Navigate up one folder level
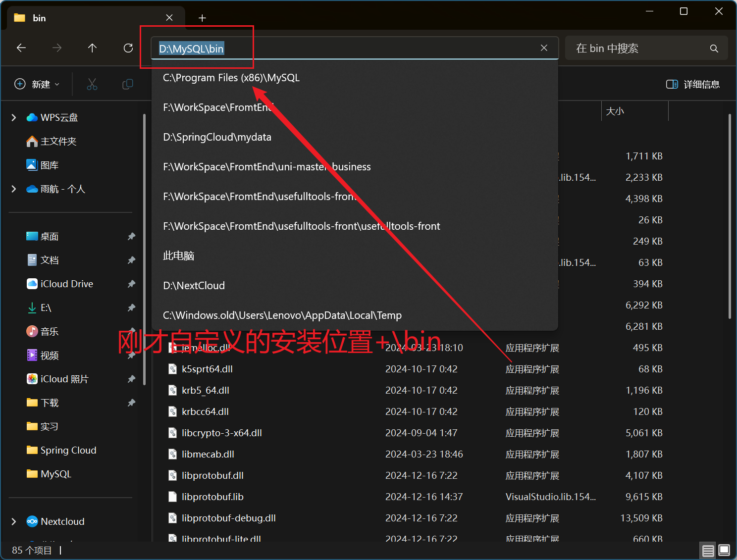This screenshot has height=560, width=737. point(92,48)
